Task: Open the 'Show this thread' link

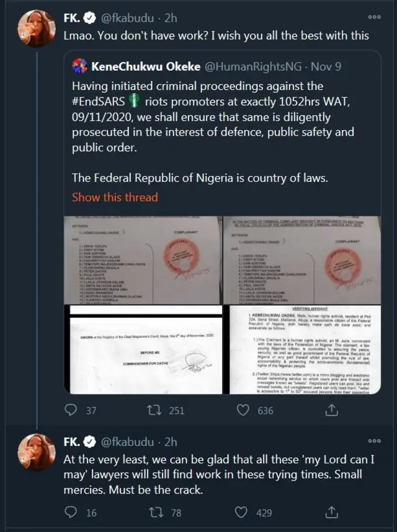Action: pos(115,197)
